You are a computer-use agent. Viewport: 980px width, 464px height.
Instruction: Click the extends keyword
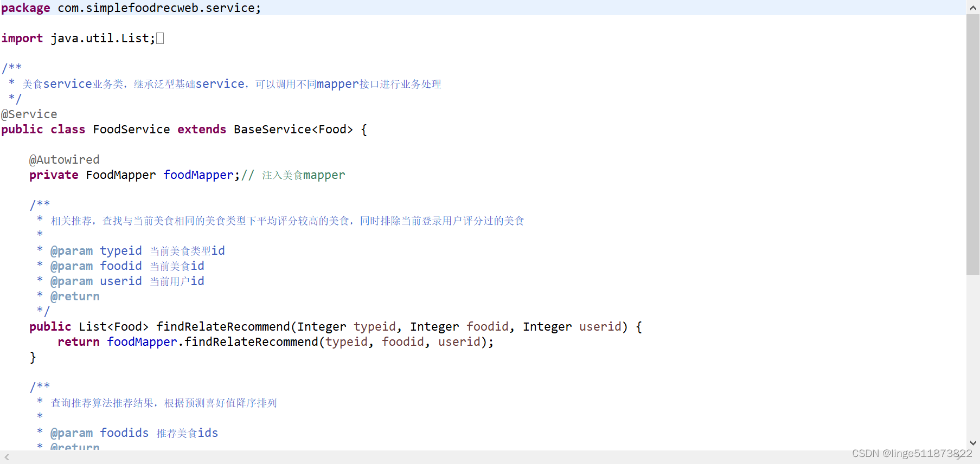[202, 130]
